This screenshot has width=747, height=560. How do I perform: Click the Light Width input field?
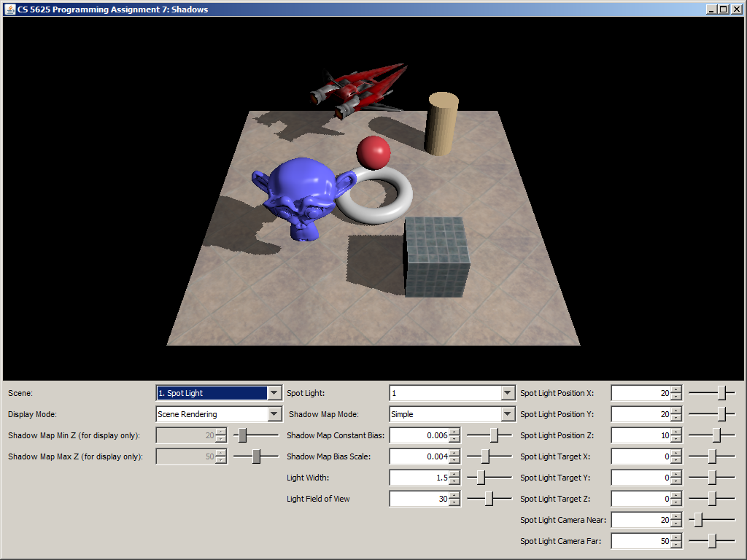(419, 478)
